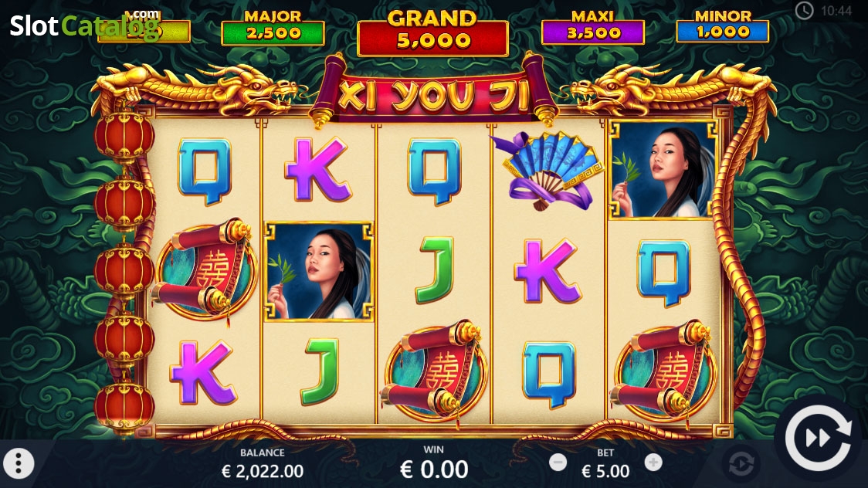Click the MAJOR 2,500 jackpot panel

[273, 27]
